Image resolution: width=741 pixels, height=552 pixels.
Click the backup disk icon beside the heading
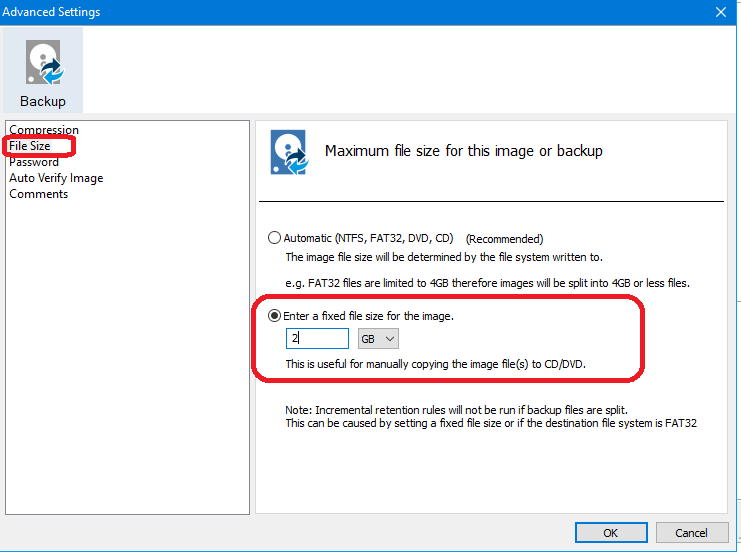click(289, 152)
